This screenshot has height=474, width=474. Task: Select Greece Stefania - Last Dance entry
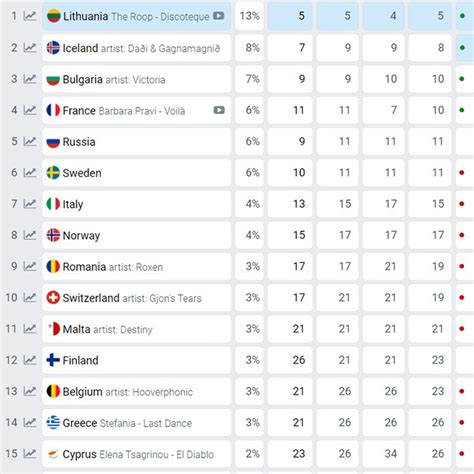pyautogui.click(x=136, y=423)
